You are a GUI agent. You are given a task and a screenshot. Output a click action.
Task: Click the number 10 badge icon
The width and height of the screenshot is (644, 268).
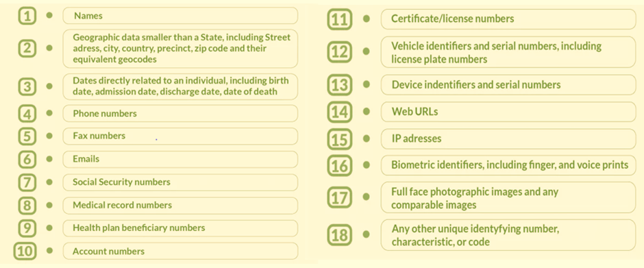(x=25, y=251)
